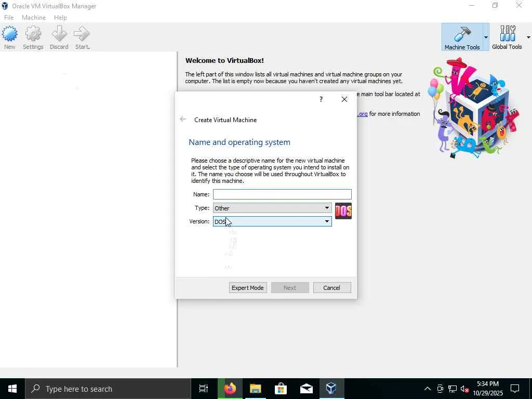The width and height of the screenshot is (532, 399).
Task: Click the DOS operating system icon
Action: coord(343,211)
